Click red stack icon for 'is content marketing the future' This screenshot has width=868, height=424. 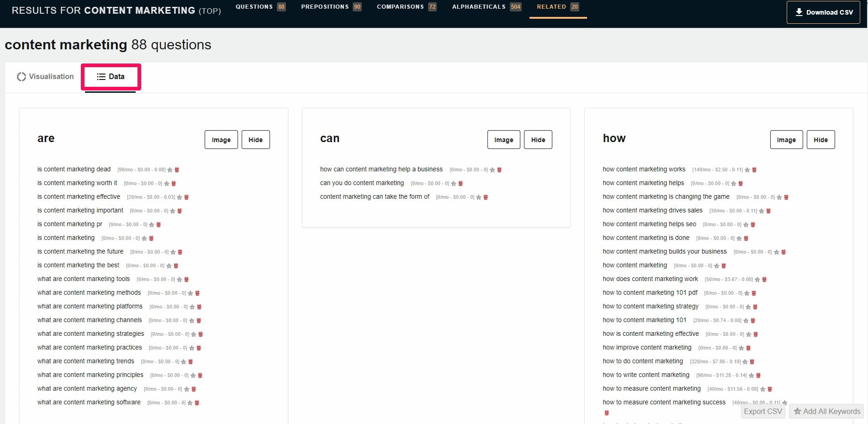[180, 252]
